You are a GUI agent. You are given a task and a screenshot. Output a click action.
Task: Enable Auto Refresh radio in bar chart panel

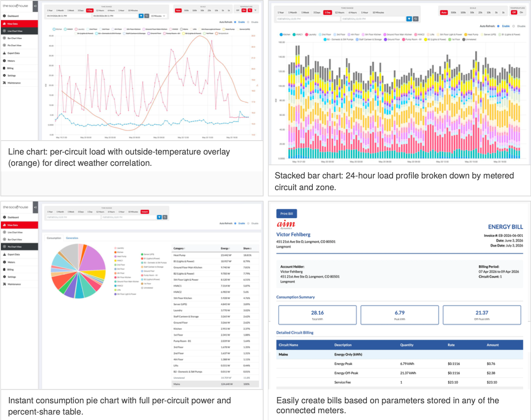pos(498,26)
